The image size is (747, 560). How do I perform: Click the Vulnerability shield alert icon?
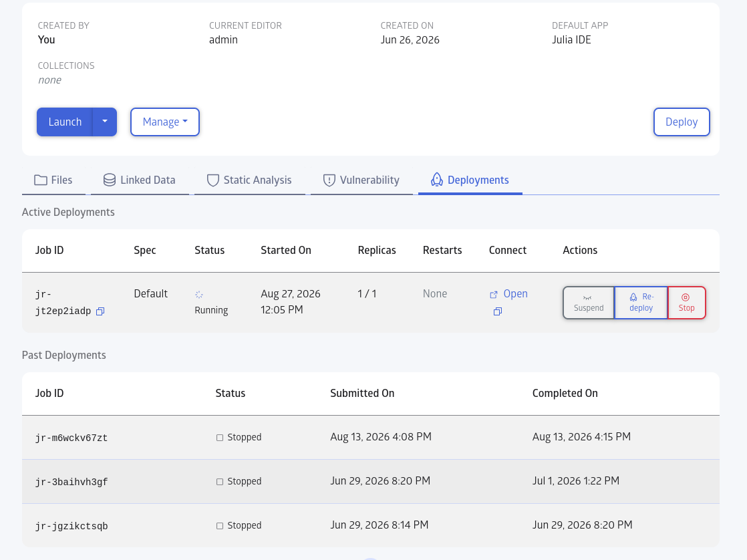(329, 180)
